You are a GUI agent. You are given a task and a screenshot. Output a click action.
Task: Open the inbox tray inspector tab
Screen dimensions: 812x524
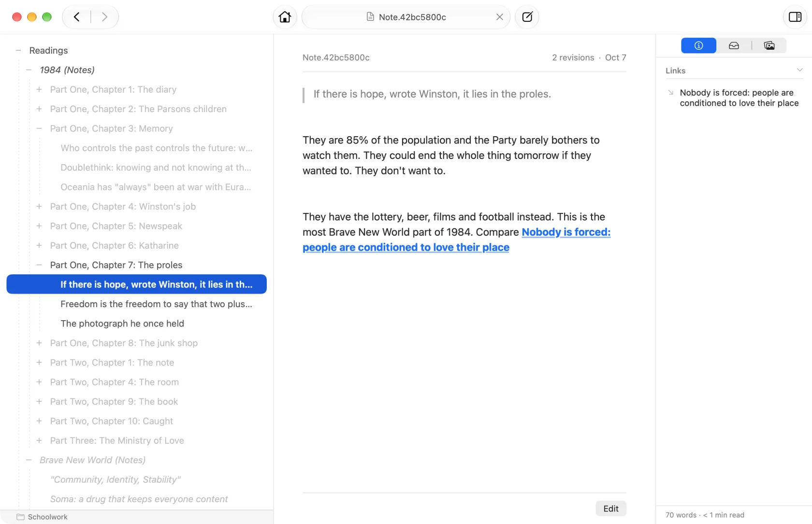point(734,45)
